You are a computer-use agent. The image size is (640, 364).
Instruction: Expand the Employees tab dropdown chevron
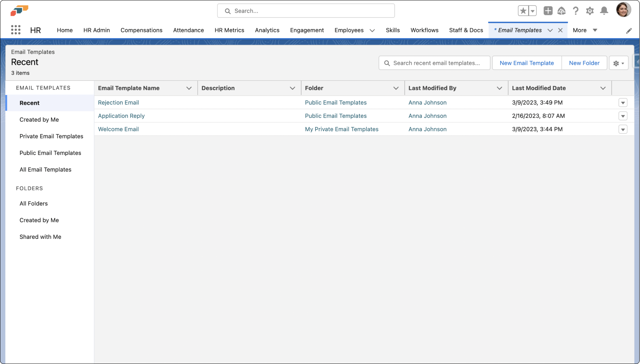[372, 31]
